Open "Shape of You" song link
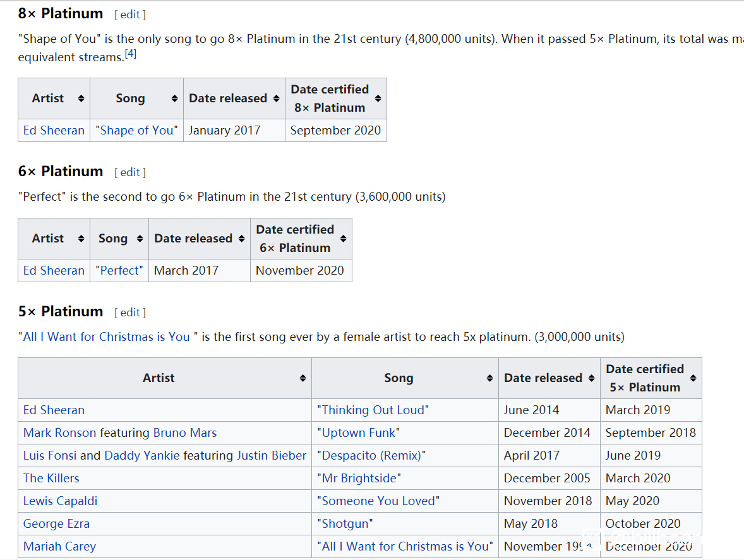 tap(136, 131)
